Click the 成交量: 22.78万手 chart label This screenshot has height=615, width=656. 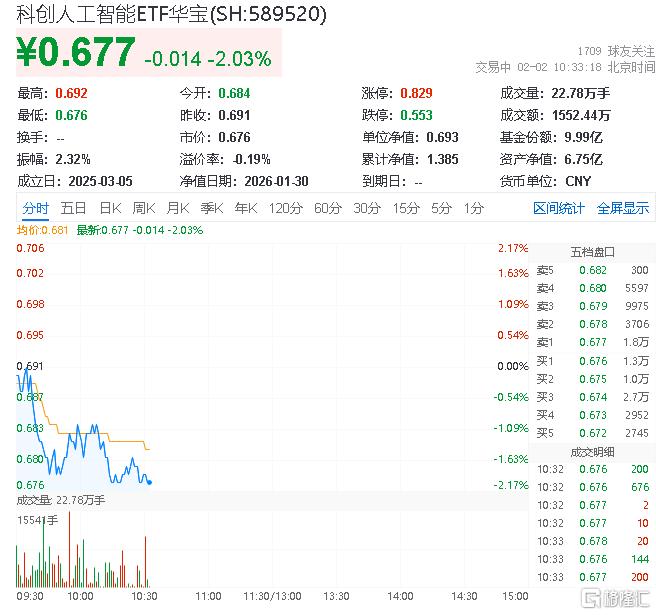click(x=61, y=500)
